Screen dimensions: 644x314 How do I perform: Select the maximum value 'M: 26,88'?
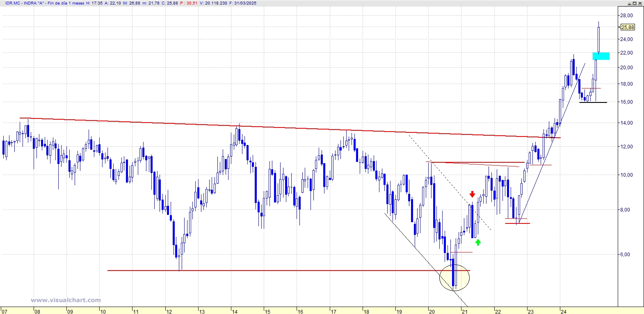(x=132, y=3)
